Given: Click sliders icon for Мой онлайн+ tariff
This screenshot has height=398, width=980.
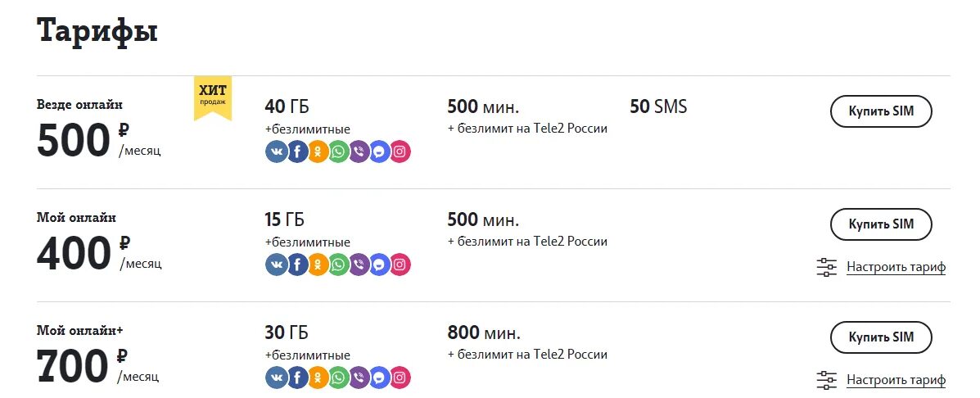Looking at the screenshot, I should [x=827, y=380].
